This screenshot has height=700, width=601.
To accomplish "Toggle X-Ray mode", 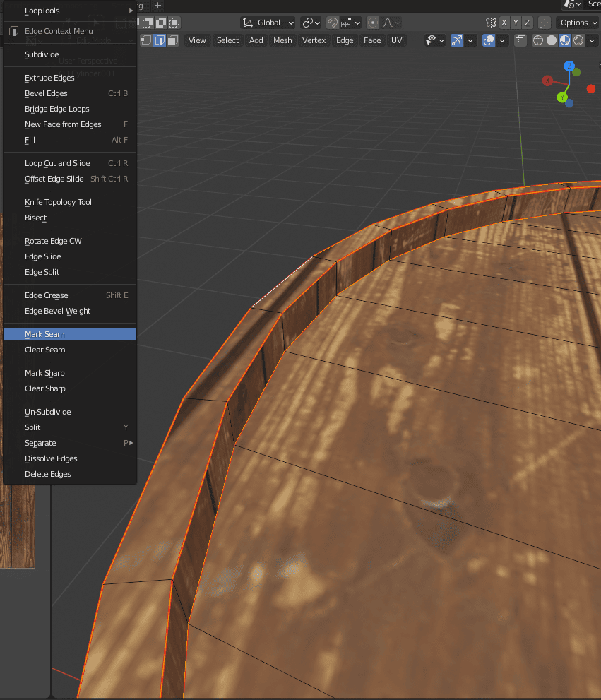I will click(520, 40).
